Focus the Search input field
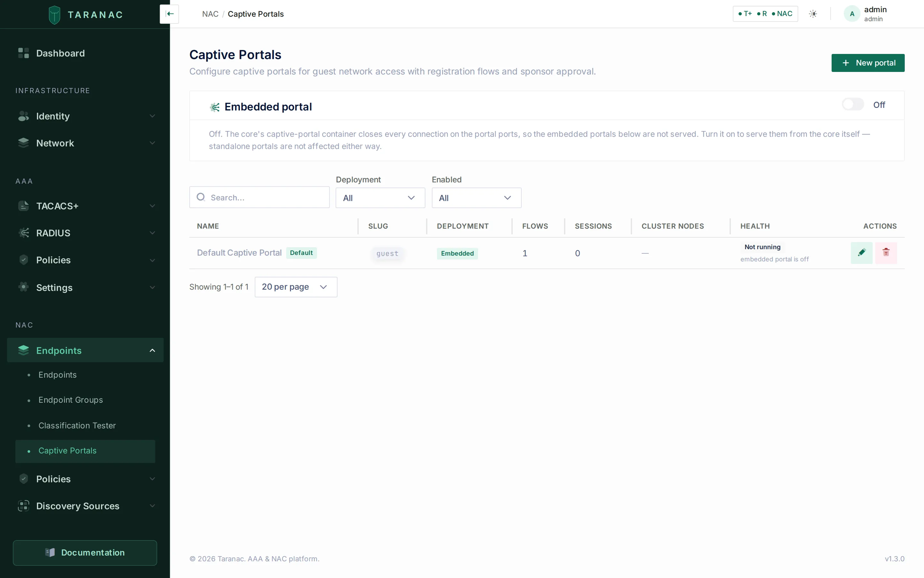 click(x=259, y=197)
